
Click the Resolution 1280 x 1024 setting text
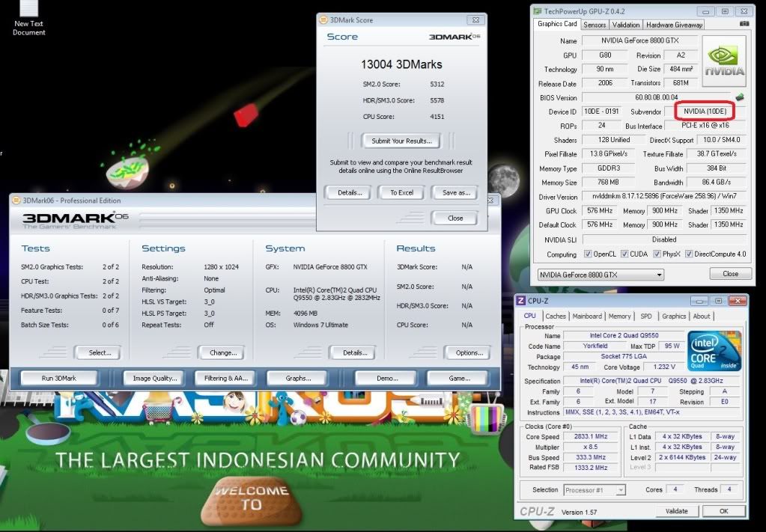click(221, 267)
